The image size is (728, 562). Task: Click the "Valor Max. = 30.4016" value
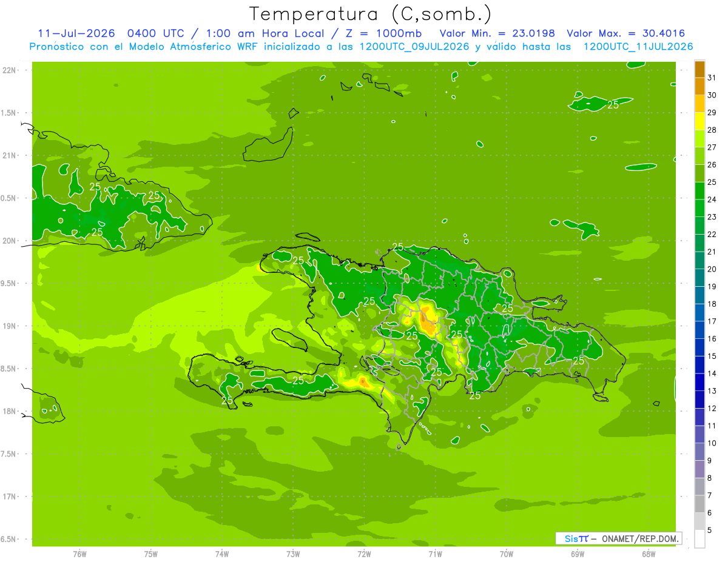click(626, 33)
